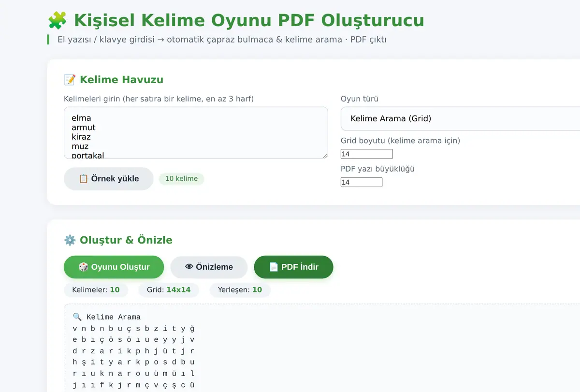Click the word 'elma' in the list

(x=81, y=118)
